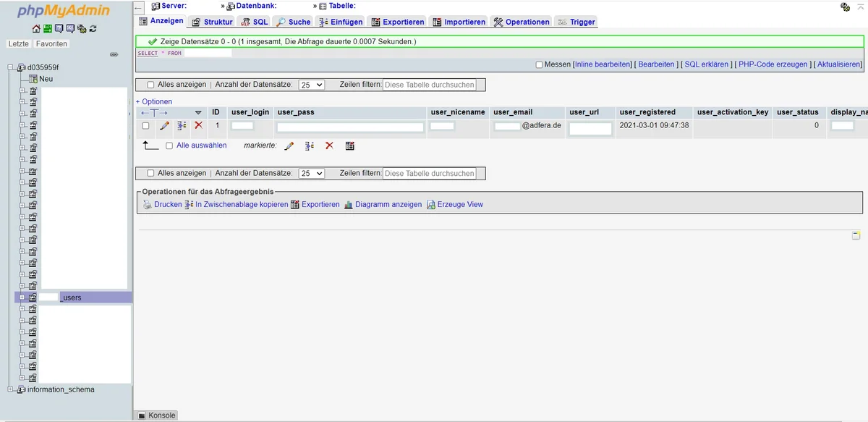Open the Anzahl der Datensätze dropdown
Viewport: 868px width, 422px height.
(311, 84)
